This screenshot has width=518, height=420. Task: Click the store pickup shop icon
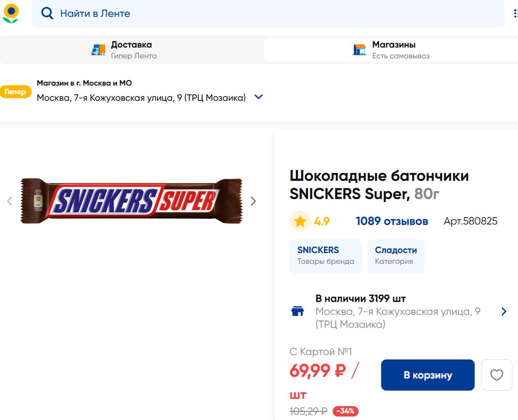pos(359,50)
